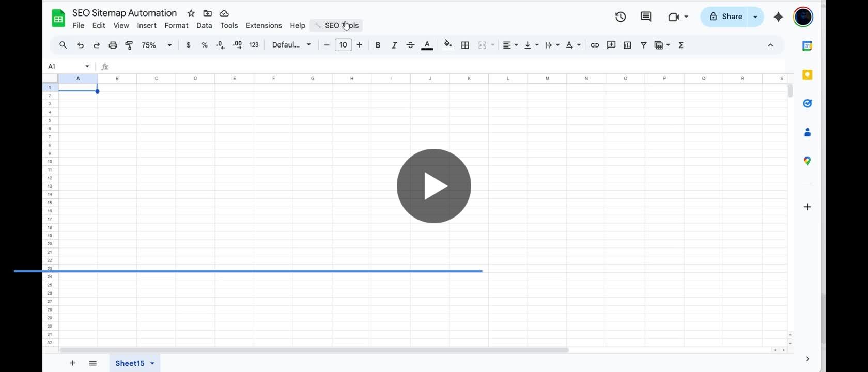Open the Google Sheets home icon
Screen dimensions: 868x372
tap(58, 19)
